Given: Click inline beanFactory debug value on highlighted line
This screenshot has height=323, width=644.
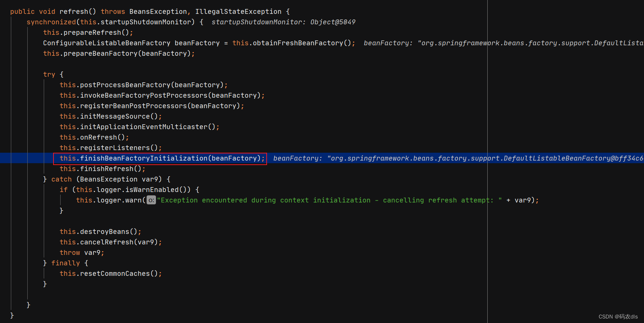Looking at the screenshot, I should click(459, 158).
